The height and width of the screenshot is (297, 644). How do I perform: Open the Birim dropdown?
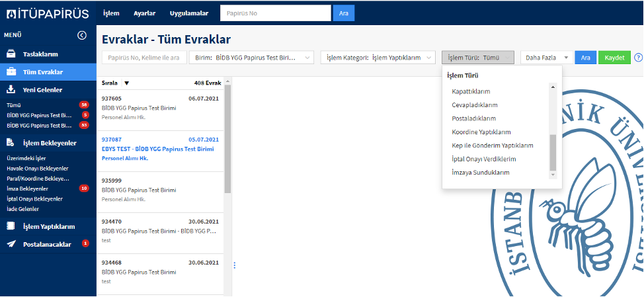[251, 58]
